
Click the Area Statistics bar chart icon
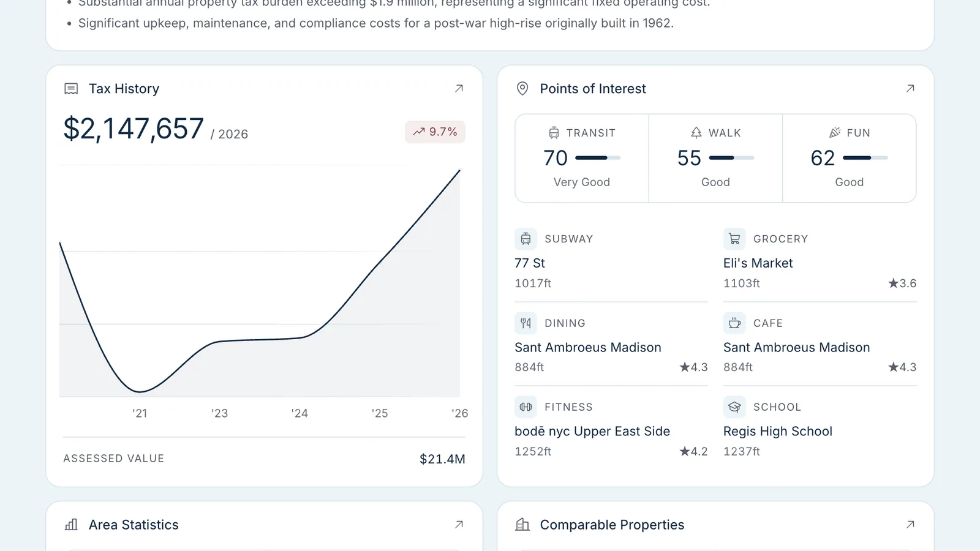[71, 525]
